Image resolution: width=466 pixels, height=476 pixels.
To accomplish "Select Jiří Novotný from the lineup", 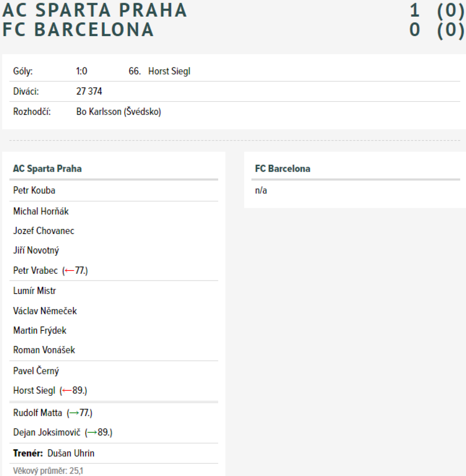I will coord(36,251).
